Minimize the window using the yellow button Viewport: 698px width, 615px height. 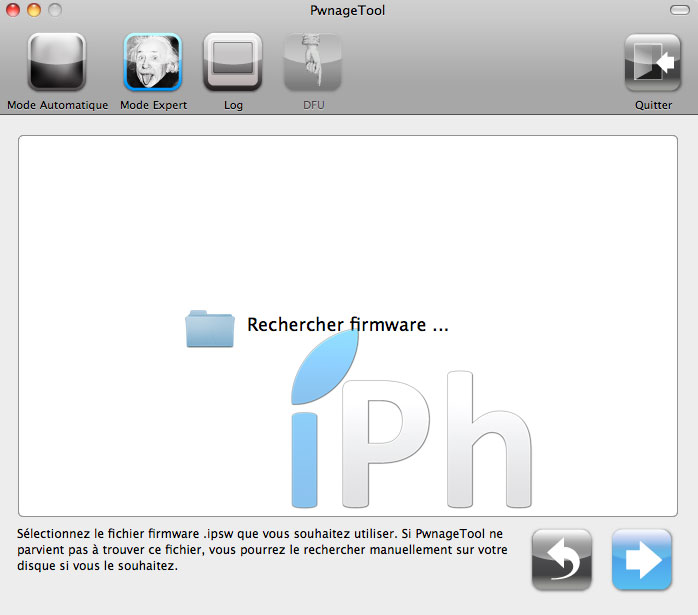point(33,10)
